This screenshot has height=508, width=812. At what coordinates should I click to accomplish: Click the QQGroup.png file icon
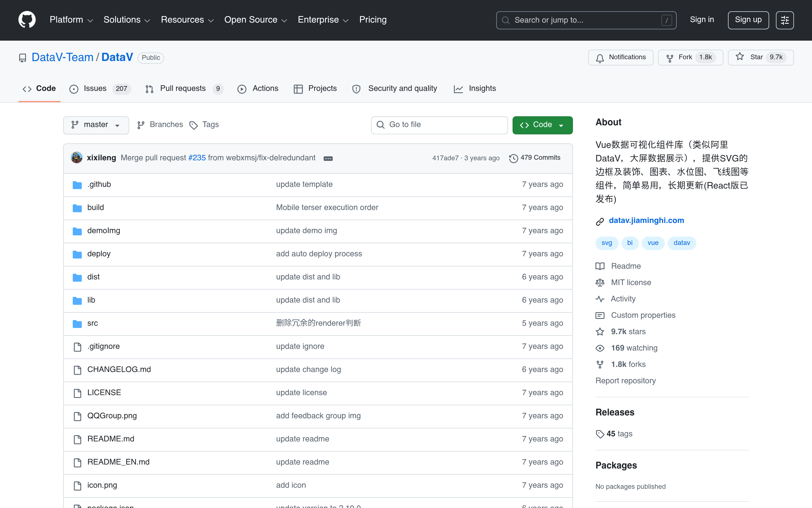[77, 416]
